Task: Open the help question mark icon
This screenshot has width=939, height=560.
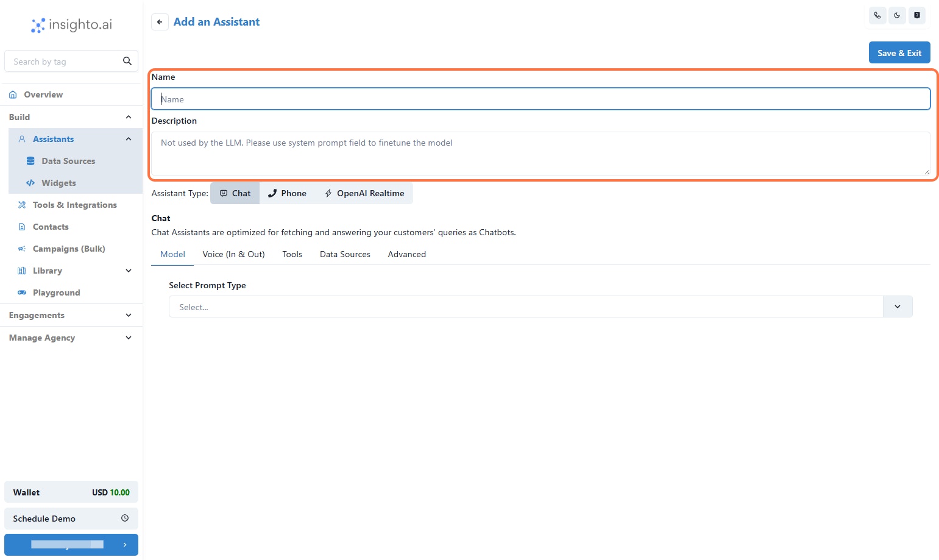Action: [917, 16]
